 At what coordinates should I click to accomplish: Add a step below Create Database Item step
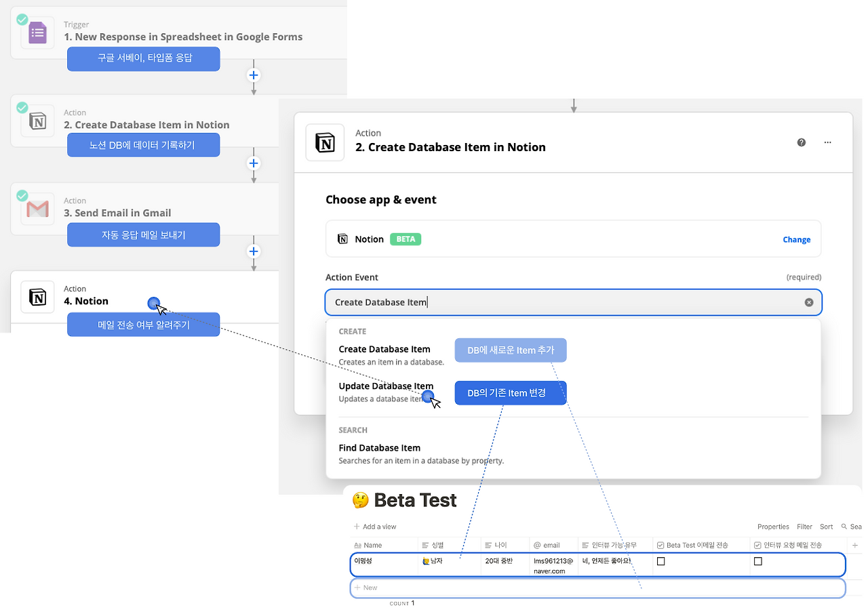[x=254, y=163]
